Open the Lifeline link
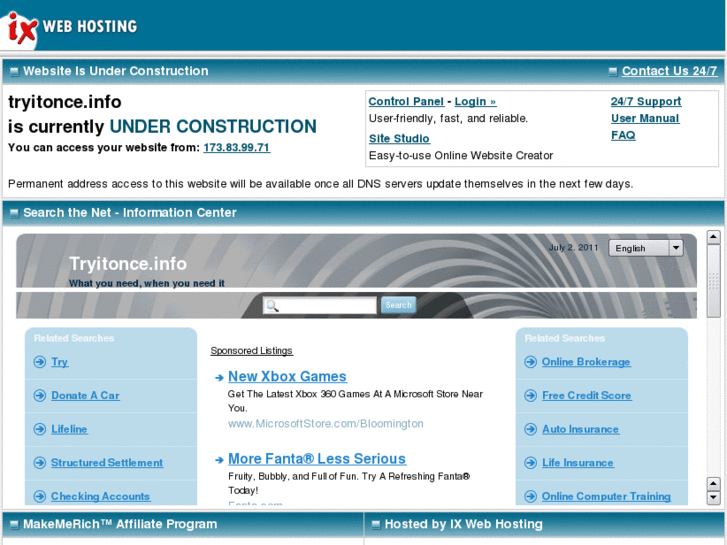The height and width of the screenshot is (545, 727). pos(69,429)
